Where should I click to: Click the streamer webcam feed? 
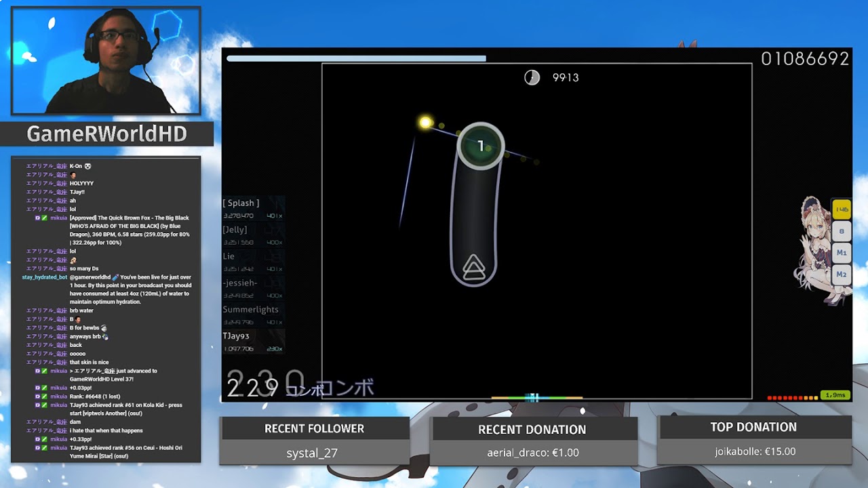106,60
